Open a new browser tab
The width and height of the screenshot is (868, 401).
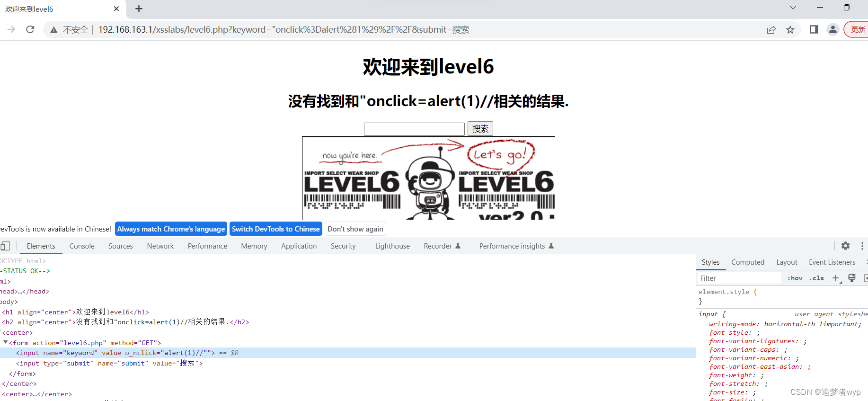click(139, 9)
